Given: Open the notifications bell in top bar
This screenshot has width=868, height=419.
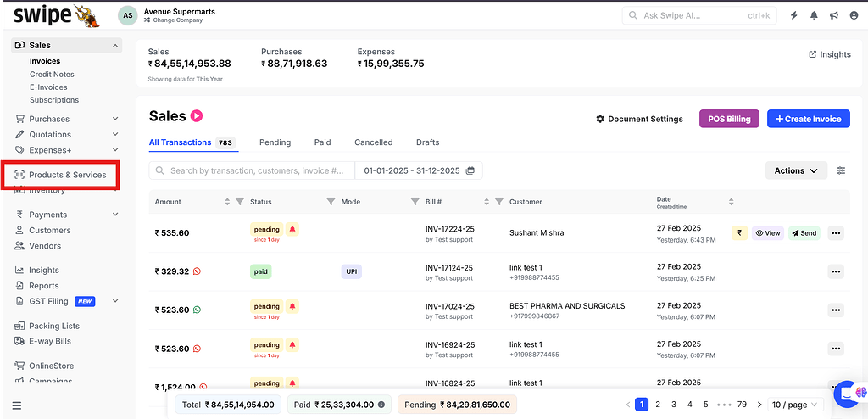Looking at the screenshot, I should (815, 15).
